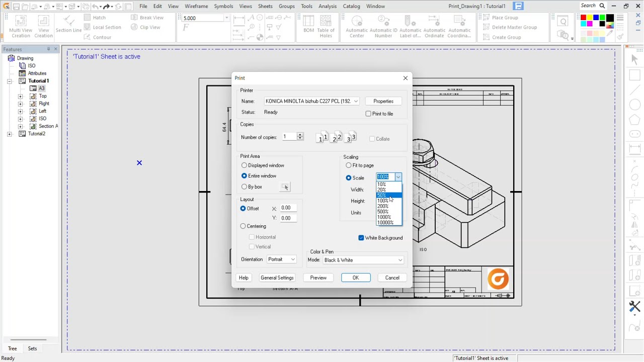Screen dimensions: 644x362
Task: Click the View Creation tool
Action: 43,26
